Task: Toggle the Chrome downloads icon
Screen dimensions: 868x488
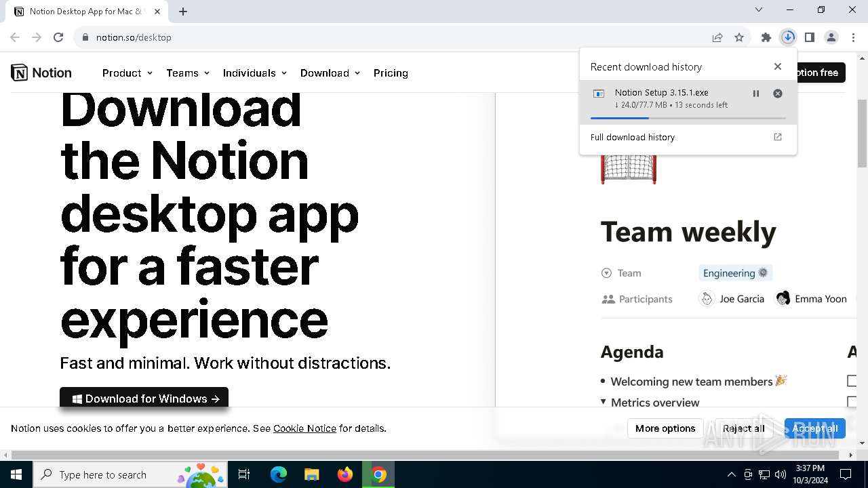Action: point(788,37)
